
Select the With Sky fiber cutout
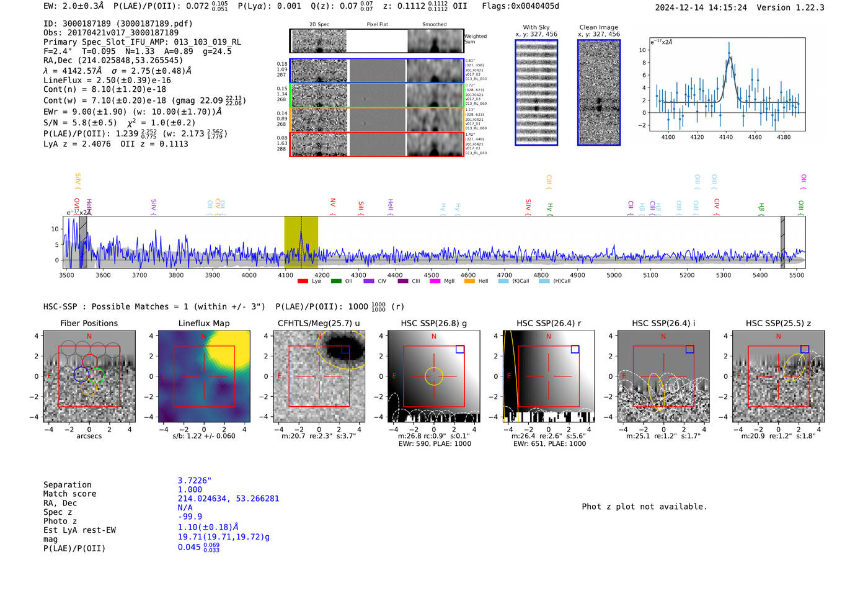tap(536, 92)
